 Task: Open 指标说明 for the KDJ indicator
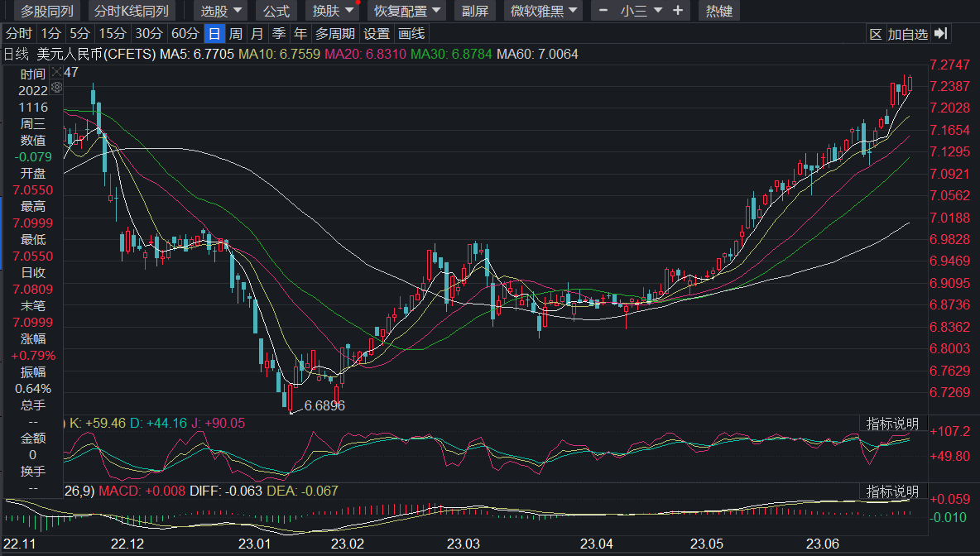point(892,424)
